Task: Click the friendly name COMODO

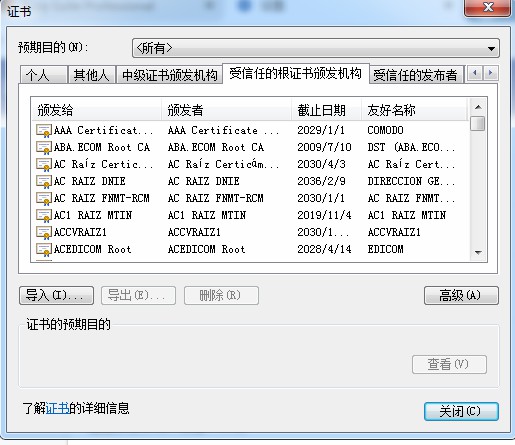Action: (x=385, y=130)
